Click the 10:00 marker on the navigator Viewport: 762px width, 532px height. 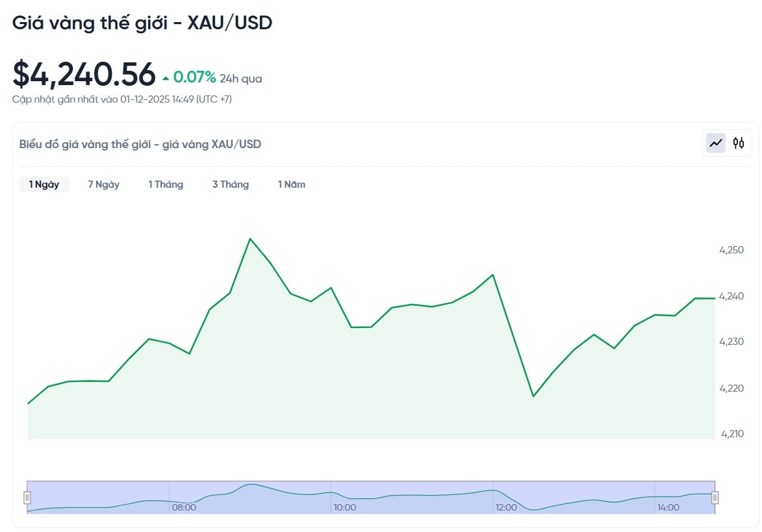click(344, 507)
